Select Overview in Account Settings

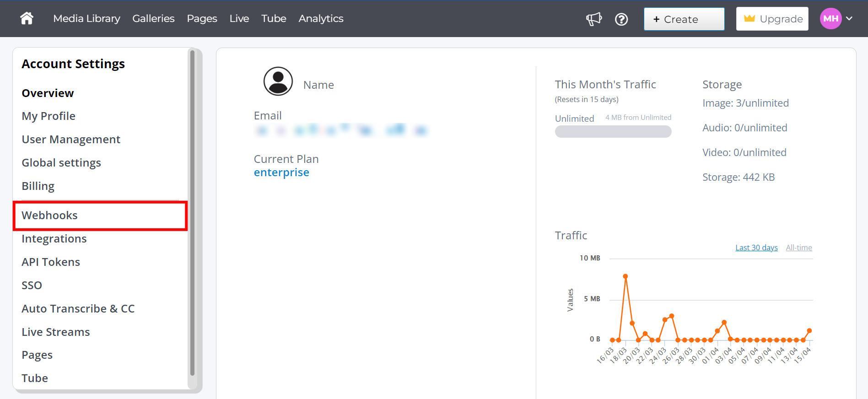pyautogui.click(x=48, y=93)
